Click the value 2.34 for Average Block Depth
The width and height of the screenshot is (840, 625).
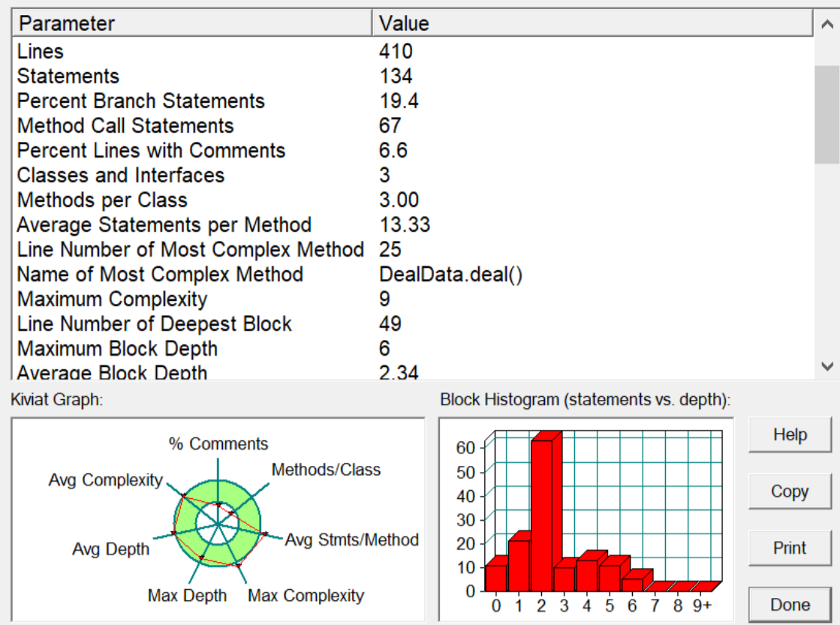point(399,372)
